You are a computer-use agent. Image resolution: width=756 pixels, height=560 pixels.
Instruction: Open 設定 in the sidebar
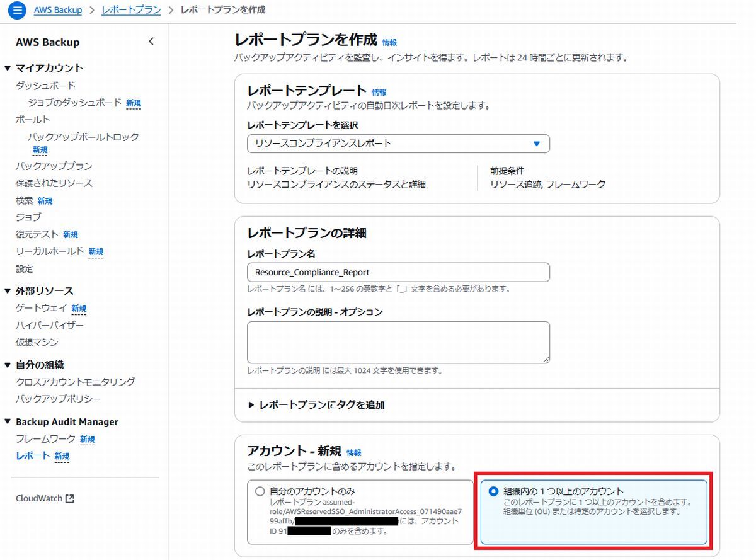coord(25,269)
